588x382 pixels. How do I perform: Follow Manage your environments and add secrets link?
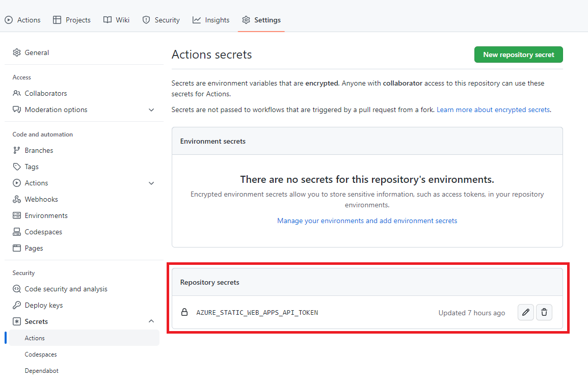[367, 221]
